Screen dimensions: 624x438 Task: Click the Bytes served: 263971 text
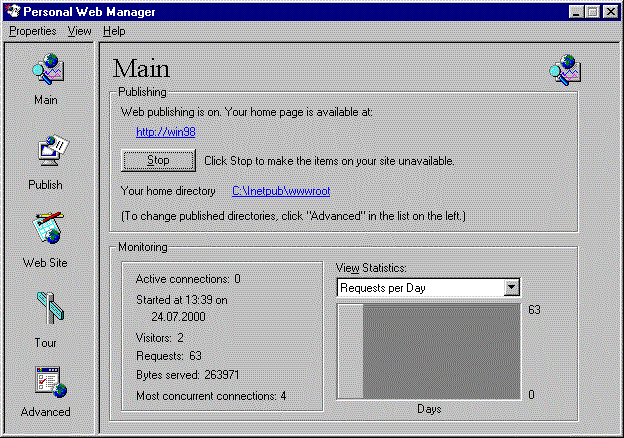pyautogui.click(x=187, y=375)
